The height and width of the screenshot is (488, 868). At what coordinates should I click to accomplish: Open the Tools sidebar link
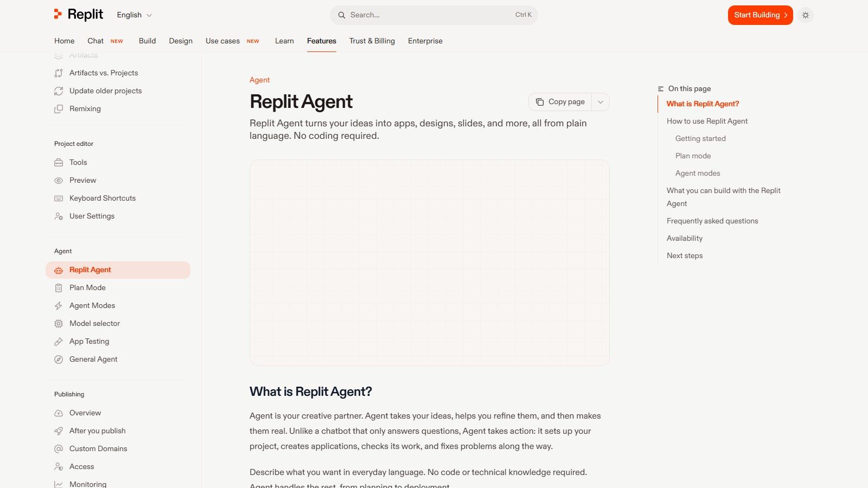click(x=118, y=163)
